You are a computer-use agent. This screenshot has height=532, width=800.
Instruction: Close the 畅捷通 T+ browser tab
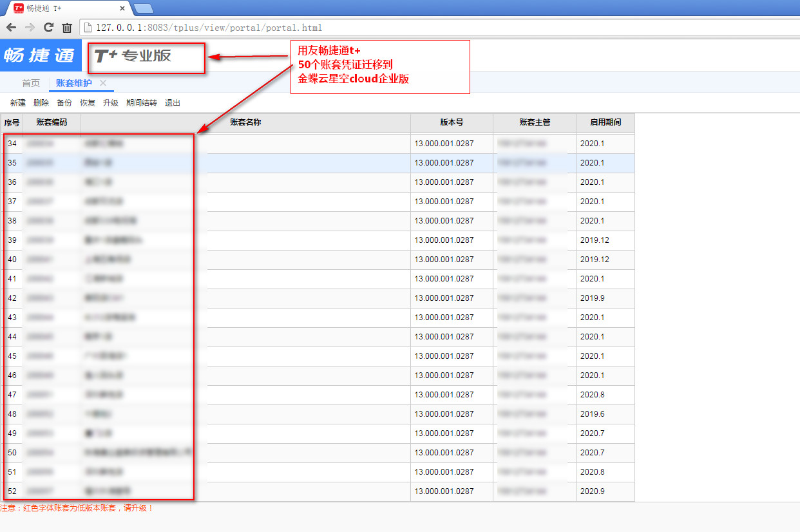point(122,8)
